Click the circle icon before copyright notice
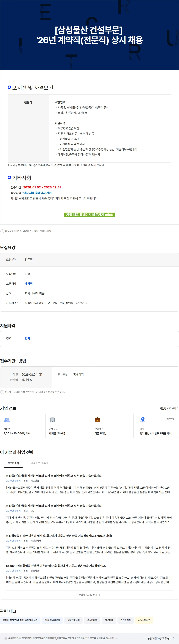Screen dimensions: 179x644 (x=6, y=638)
